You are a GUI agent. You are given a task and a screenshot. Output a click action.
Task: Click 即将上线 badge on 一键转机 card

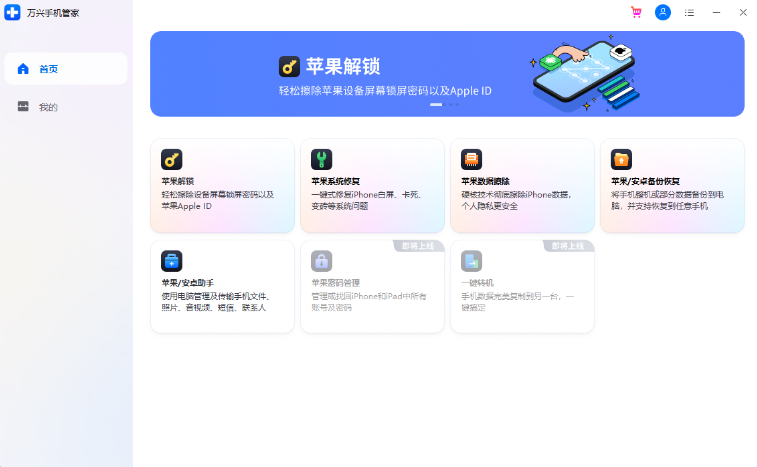[x=568, y=246]
